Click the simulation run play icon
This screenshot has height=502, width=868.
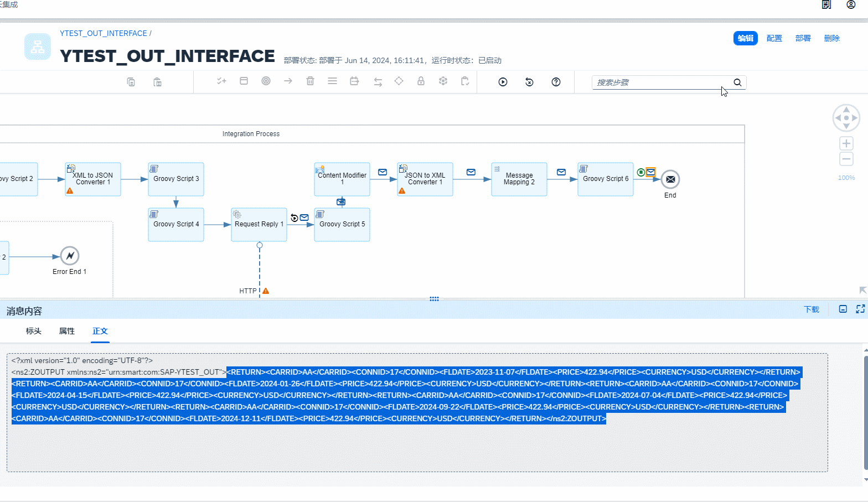tap(503, 82)
